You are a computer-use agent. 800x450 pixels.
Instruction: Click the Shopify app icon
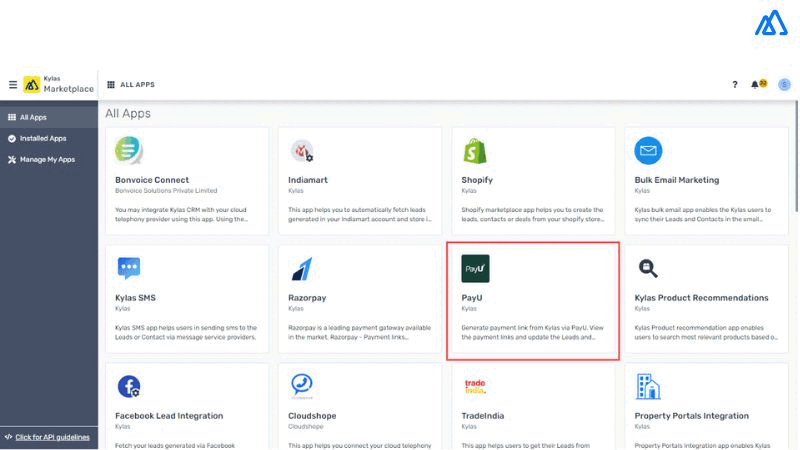click(x=476, y=151)
